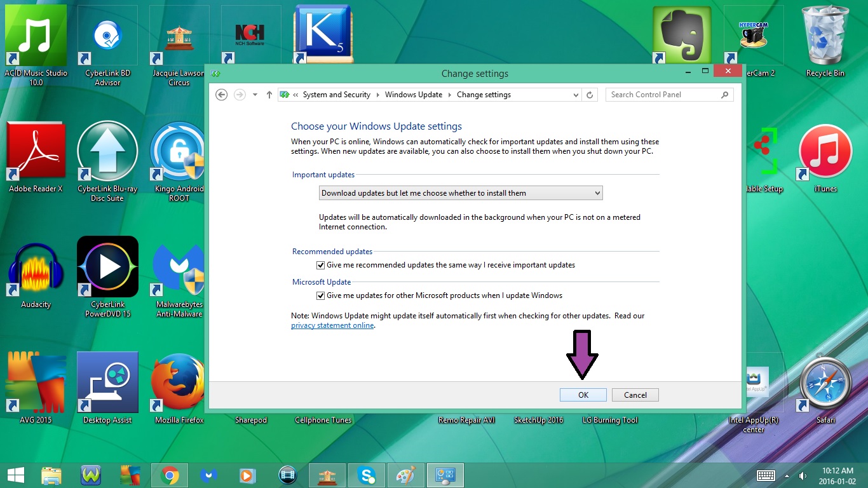The width and height of the screenshot is (868, 488).
Task: Click the search magnifier icon
Action: [725, 95]
